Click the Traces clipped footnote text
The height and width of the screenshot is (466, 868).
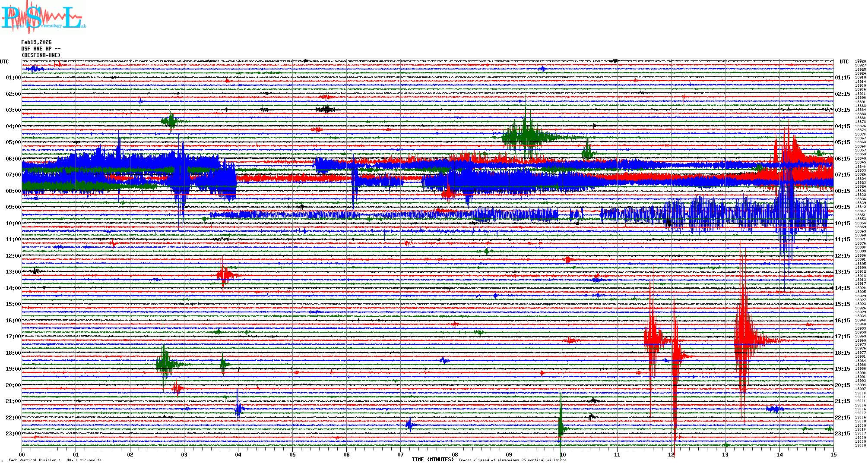pyautogui.click(x=512, y=460)
